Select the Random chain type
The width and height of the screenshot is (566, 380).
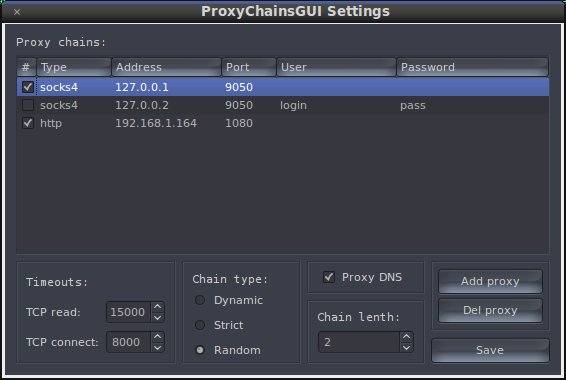[200, 350]
